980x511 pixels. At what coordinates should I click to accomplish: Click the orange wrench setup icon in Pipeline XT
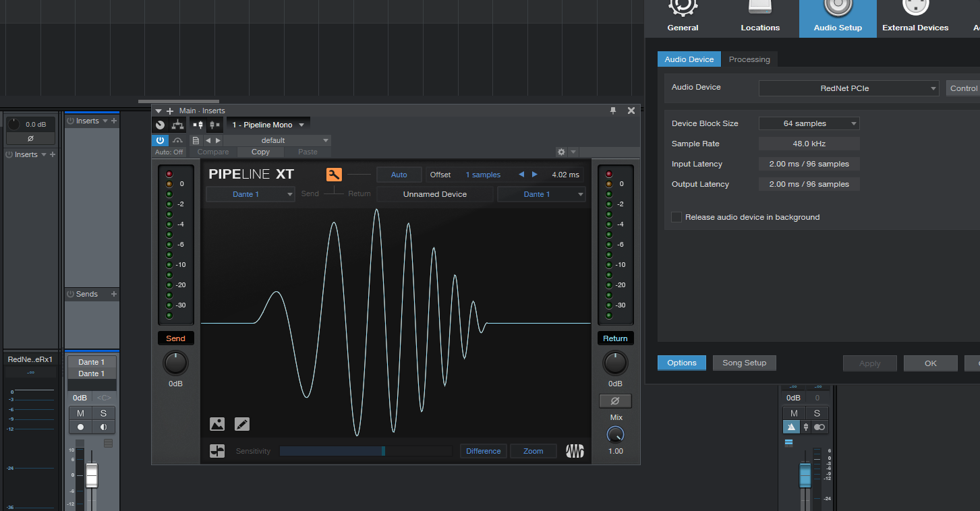[334, 175]
